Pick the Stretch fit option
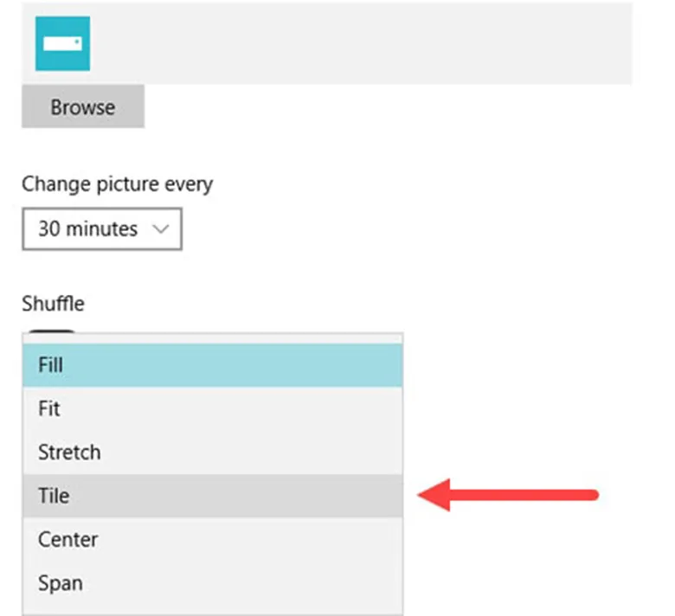Viewport: 675px width, 616px height. (69, 452)
